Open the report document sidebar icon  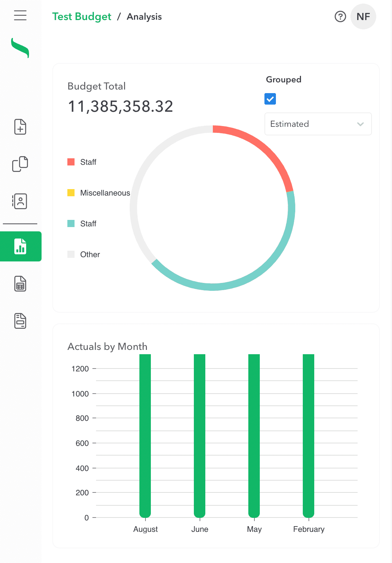(x=20, y=321)
